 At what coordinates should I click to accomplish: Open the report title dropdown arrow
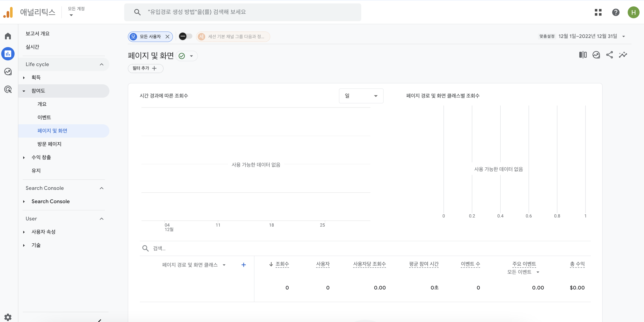tap(192, 56)
